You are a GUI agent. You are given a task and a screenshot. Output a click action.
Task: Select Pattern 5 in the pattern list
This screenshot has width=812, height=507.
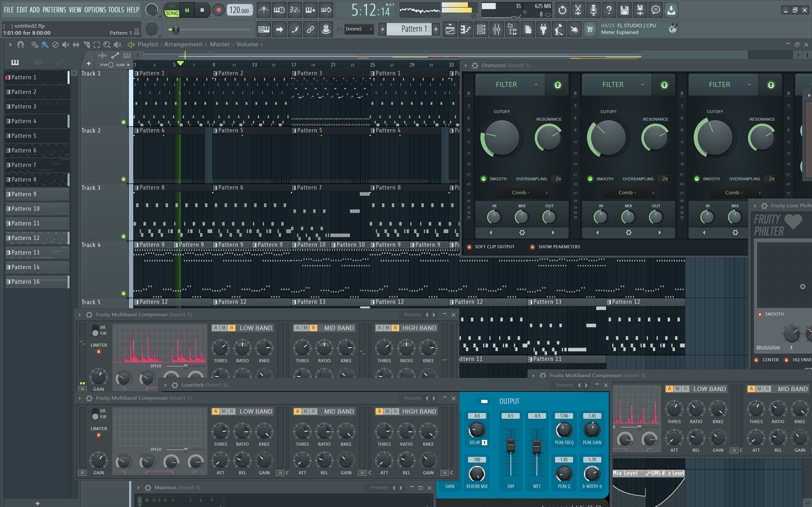(x=37, y=136)
